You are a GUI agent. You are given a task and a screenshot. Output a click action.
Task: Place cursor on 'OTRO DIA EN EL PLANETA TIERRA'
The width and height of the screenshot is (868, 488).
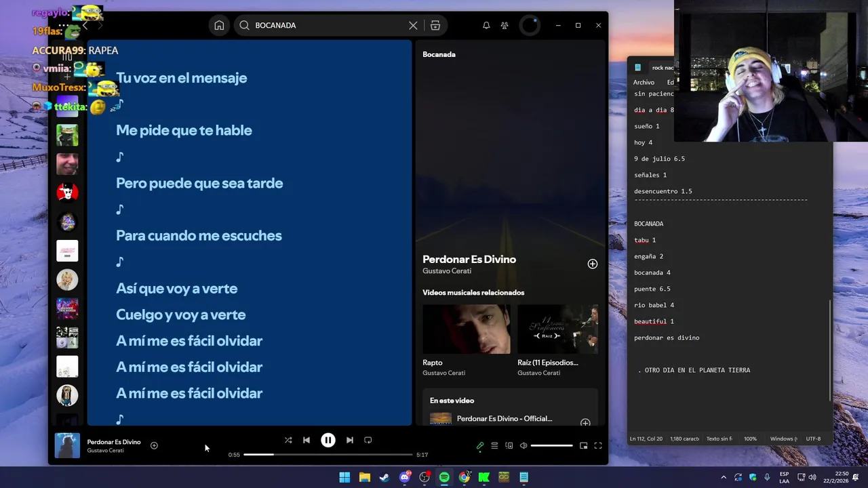pos(697,370)
